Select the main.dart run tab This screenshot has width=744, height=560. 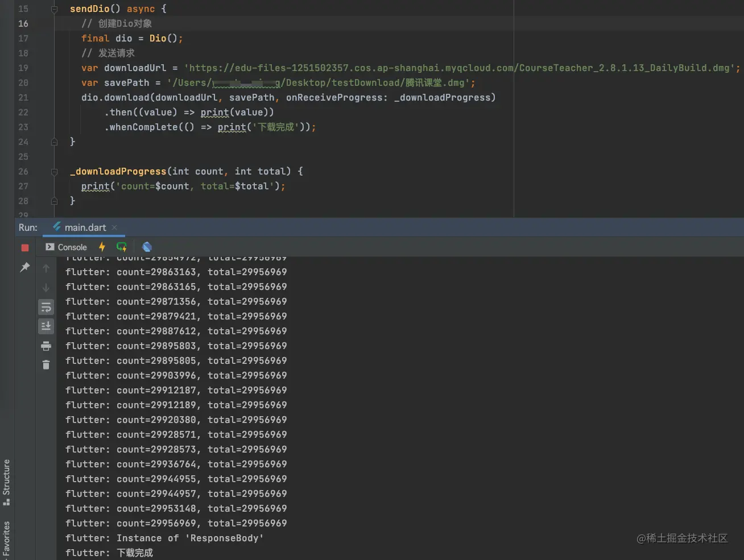point(84,227)
